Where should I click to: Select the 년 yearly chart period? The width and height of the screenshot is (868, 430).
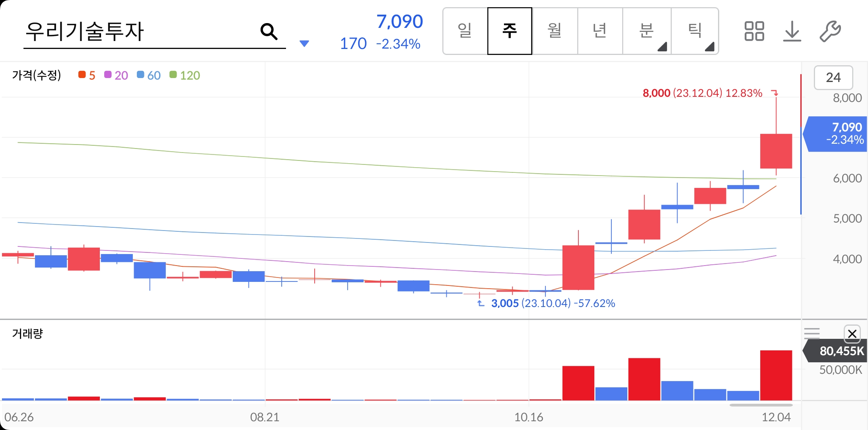click(599, 31)
